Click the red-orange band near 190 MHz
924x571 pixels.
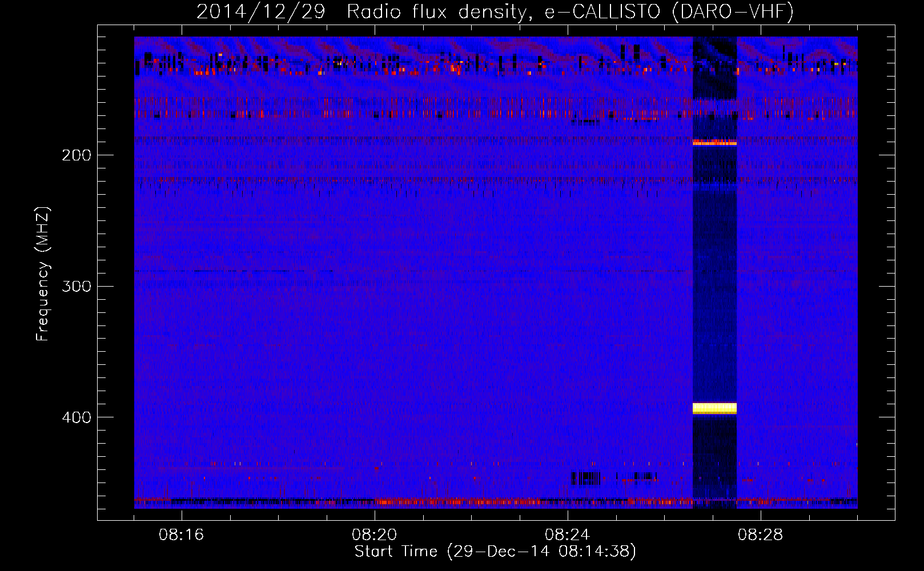714,142
